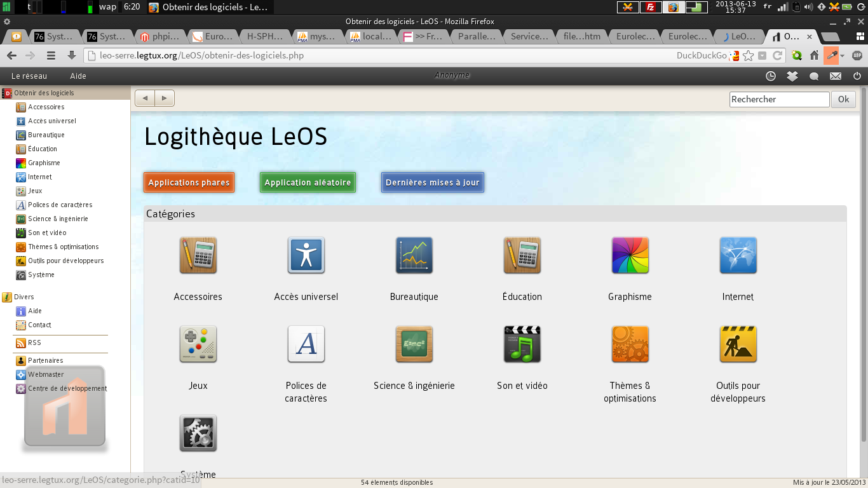Open the Système gear icon in the grid
Image resolution: width=868 pixels, height=488 pixels.
pyautogui.click(x=198, y=433)
